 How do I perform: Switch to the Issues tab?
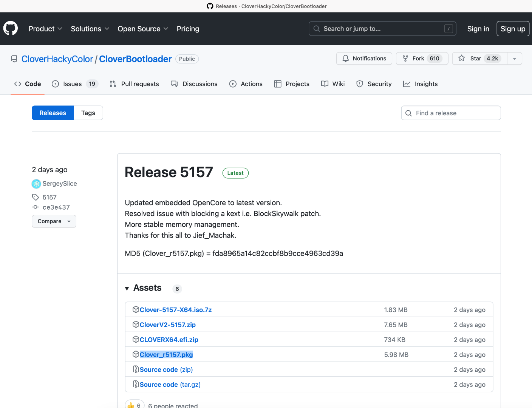[75, 84]
